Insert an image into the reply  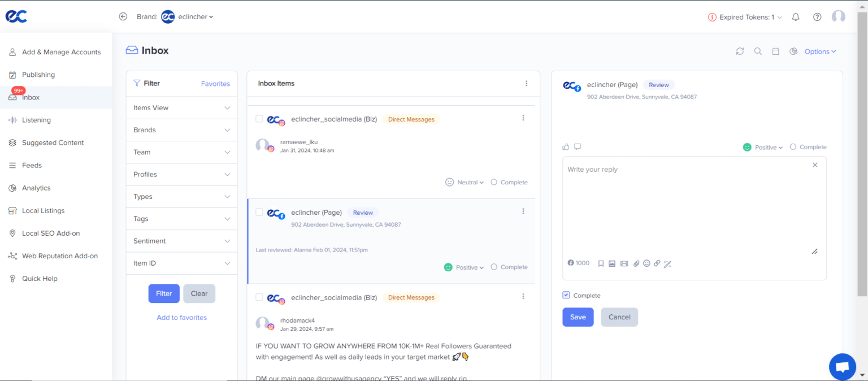(x=612, y=263)
